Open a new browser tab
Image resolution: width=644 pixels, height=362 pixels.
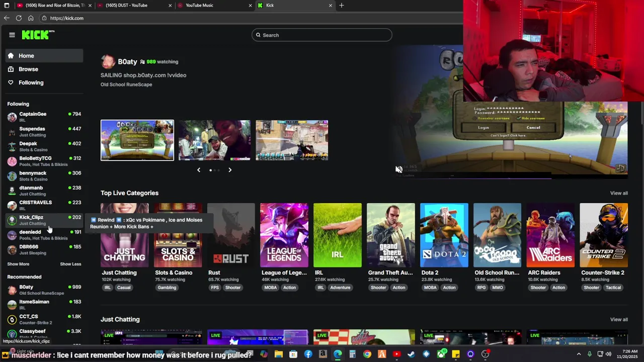(x=342, y=6)
